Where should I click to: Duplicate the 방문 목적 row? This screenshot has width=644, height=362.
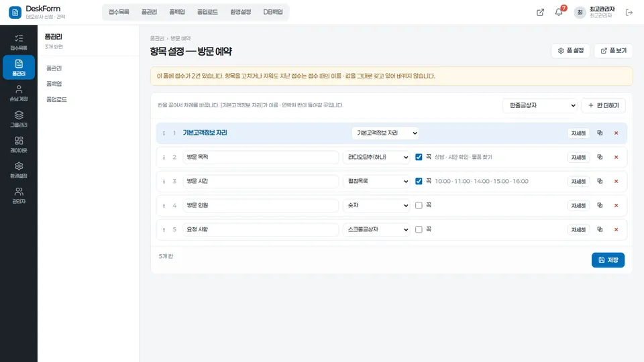(600, 157)
